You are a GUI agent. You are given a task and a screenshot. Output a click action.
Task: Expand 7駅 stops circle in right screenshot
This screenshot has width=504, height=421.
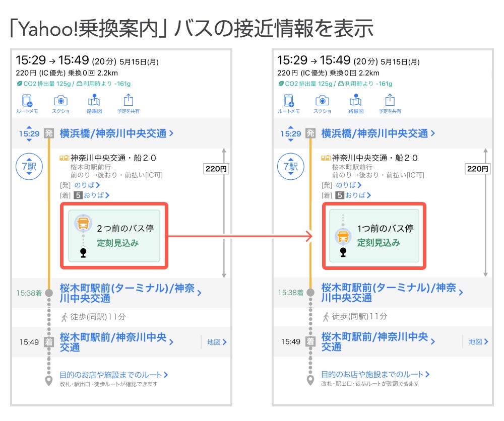[x=291, y=166]
